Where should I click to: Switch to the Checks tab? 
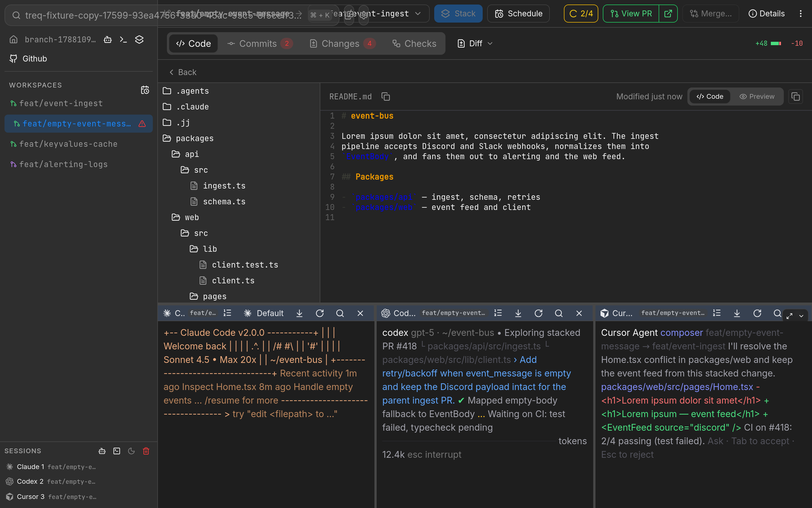click(x=414, y=43)
